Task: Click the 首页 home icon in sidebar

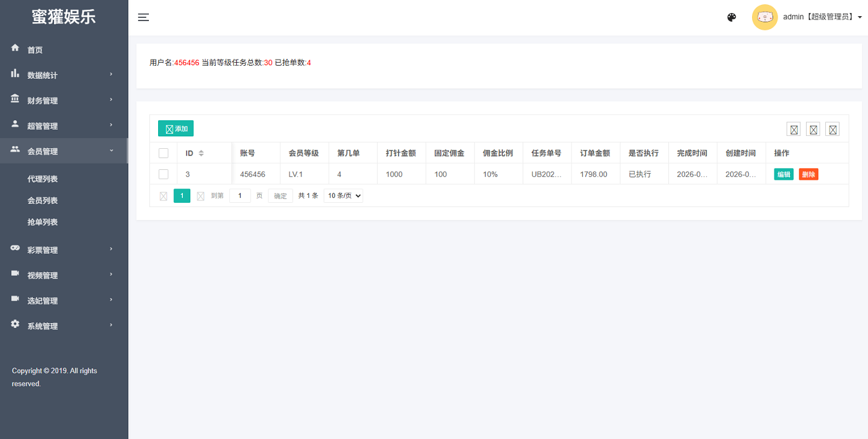Action: pos(15,48)
